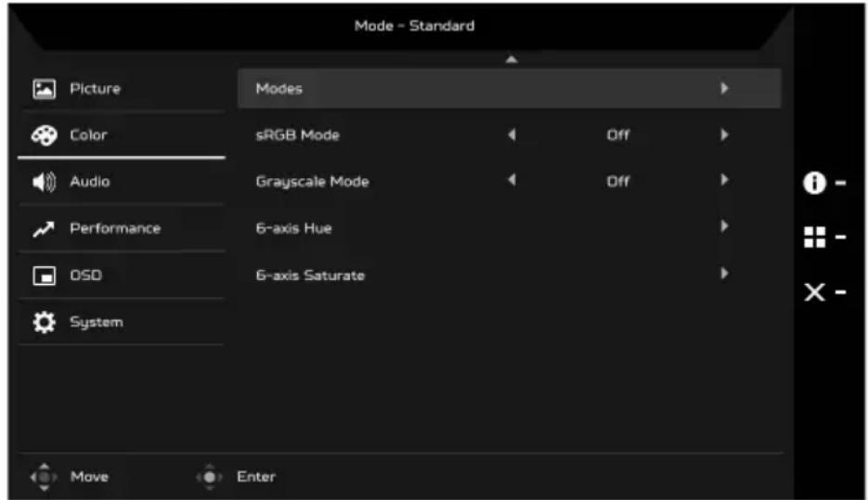Close the menu with X icon

814,292
